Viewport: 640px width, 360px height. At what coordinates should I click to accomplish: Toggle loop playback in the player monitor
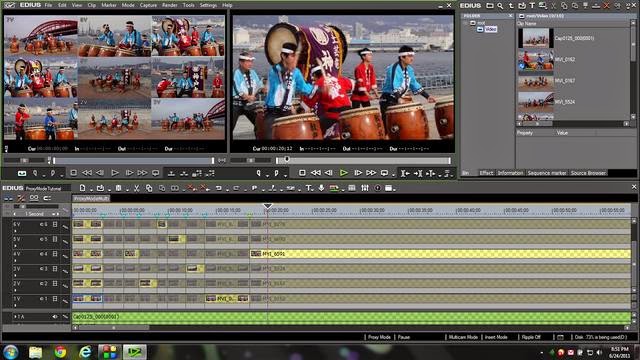(x=156, y=173)
